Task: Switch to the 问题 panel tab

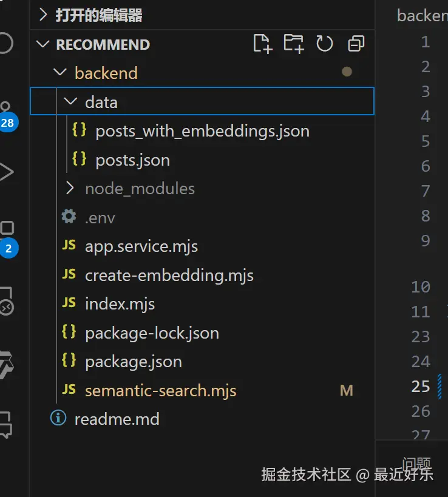Action: tap(416, 464)
